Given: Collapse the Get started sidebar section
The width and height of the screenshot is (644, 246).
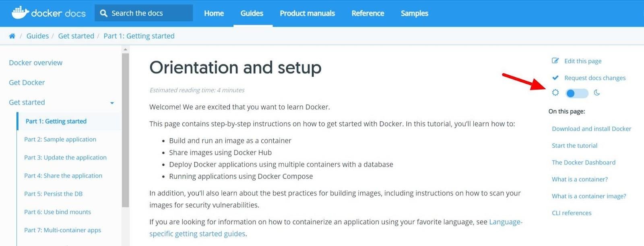Looking at the screenshot, I should pyautogui.click(x=112, y=103).
